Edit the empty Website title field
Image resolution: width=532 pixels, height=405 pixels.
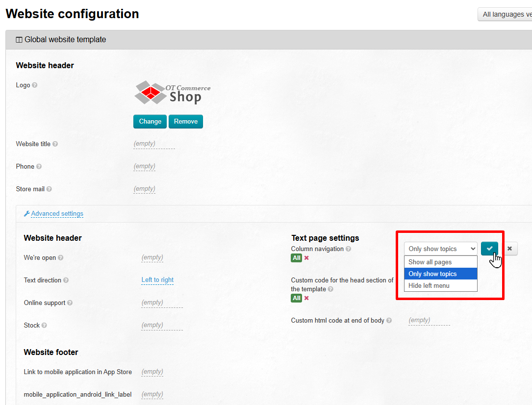pos(145,144)
